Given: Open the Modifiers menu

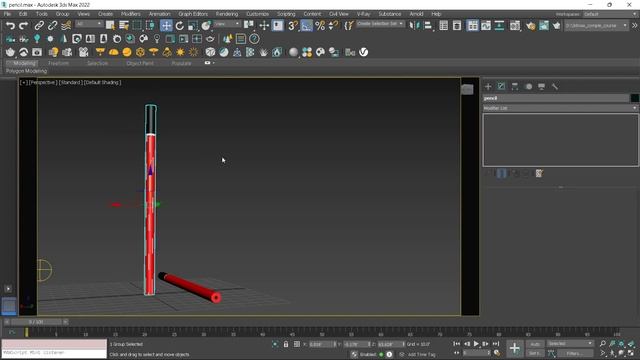Looking at the screenshot, I should pyautogui.click(x=131, y=14).
